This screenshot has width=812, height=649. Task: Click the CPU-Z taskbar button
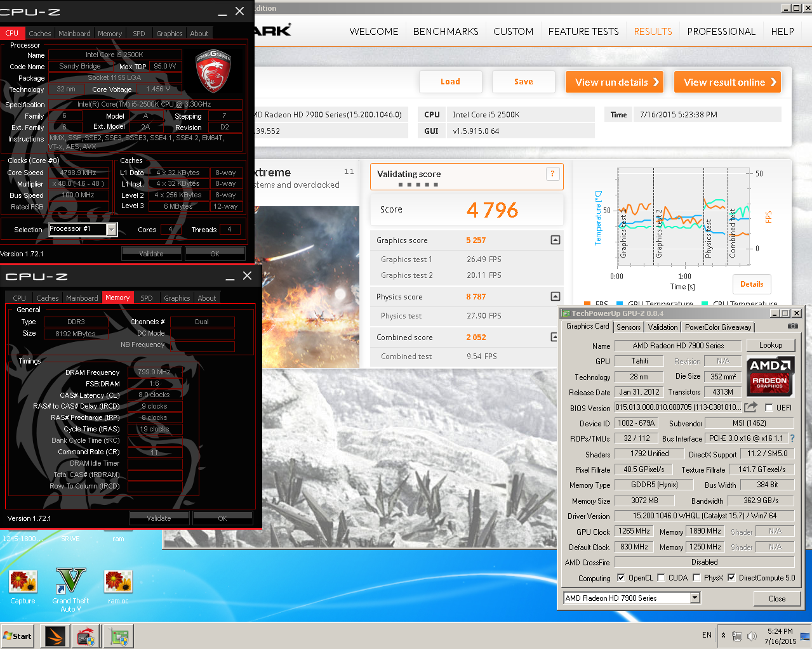pos(86,636)
